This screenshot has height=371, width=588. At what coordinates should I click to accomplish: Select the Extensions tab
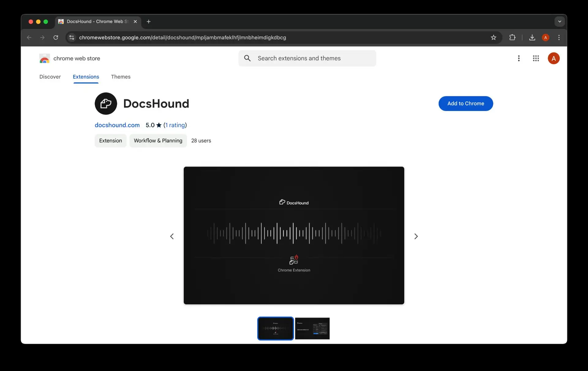[86, 76]
